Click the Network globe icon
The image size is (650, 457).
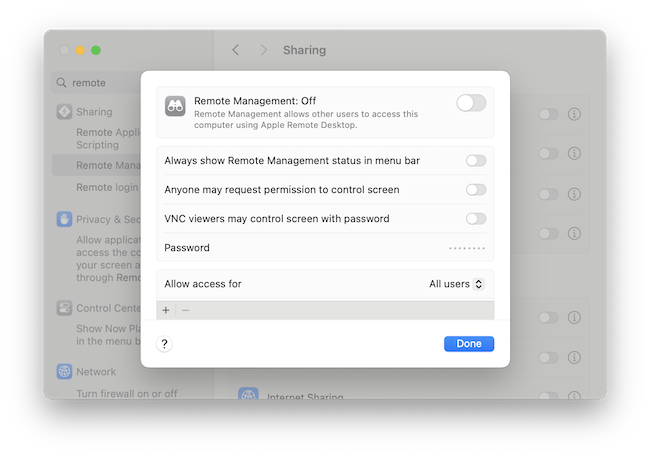(64, 371)
